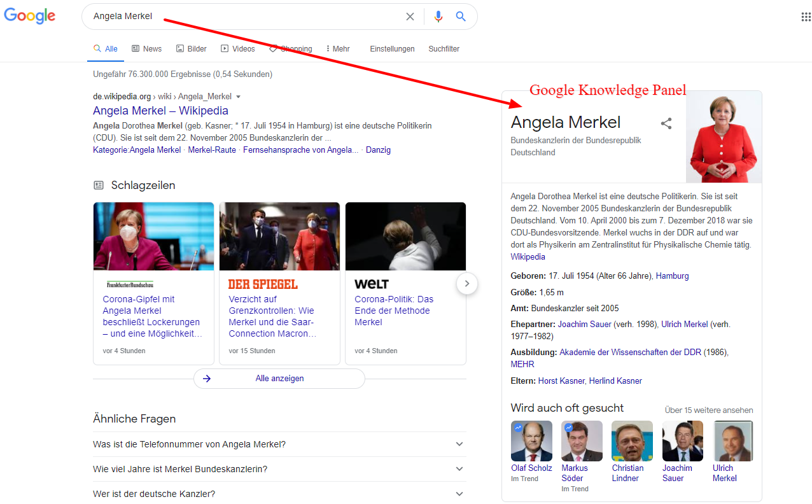Open the Frankfurter Rundschau headline image
Screen dimensions: 812x504
153,236
